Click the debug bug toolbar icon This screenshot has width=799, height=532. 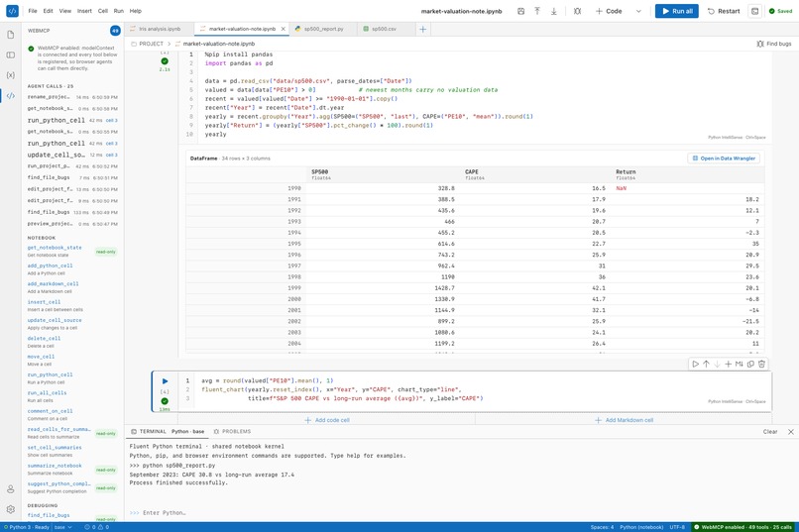(577, 11)
